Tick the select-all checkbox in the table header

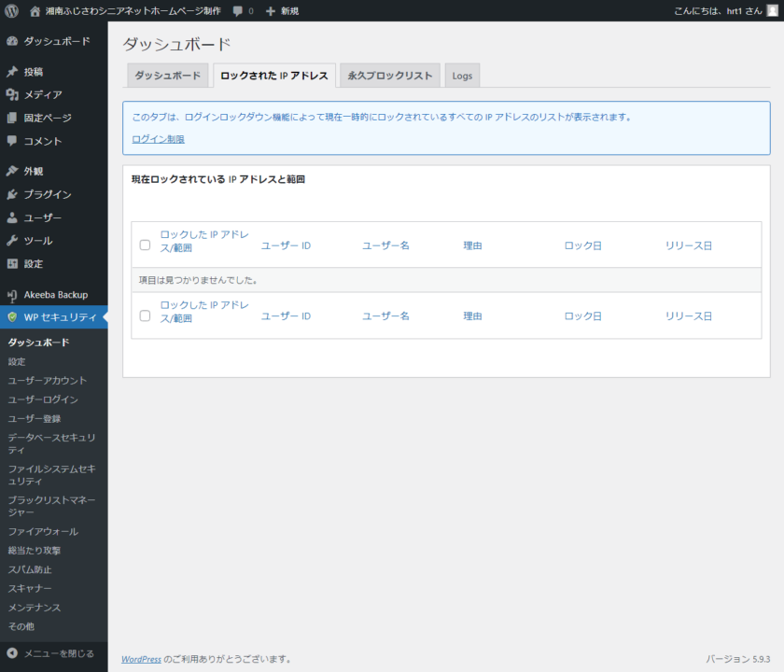point(145,245)
